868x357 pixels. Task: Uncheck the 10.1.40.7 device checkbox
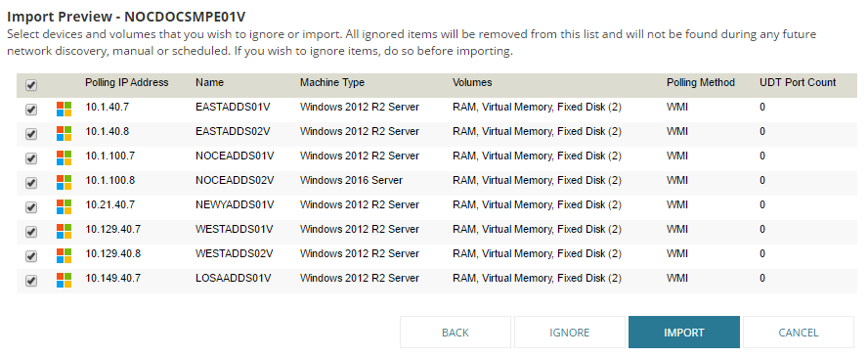coord(31,110)
